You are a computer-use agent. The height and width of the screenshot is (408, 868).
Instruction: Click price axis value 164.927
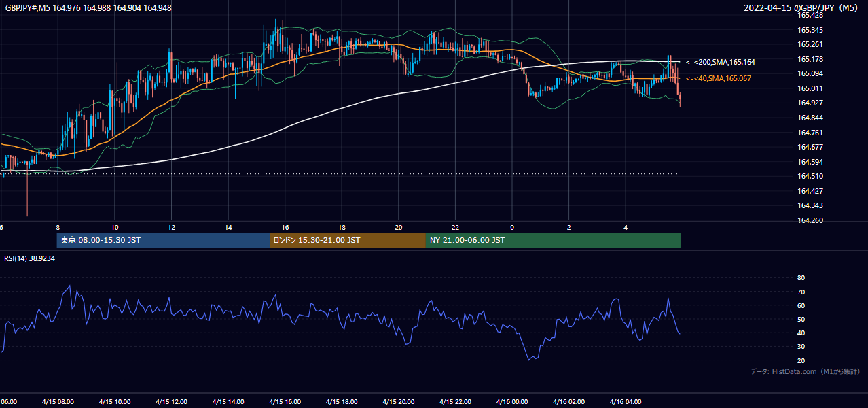pyautogui.click(x=810, y=103)
